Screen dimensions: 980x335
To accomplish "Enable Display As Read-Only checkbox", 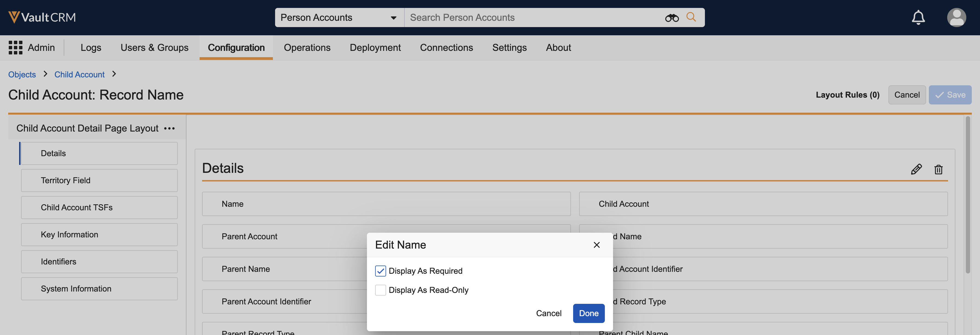I will (x=380, y=290).
